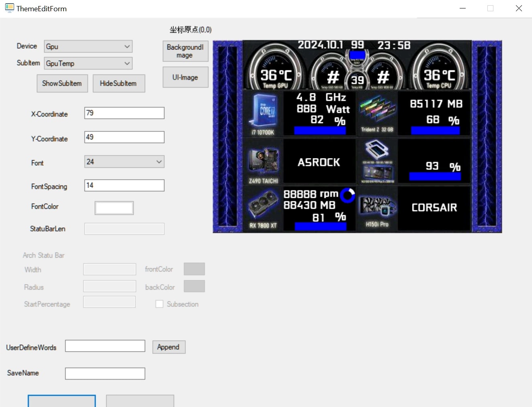Screen dimensions: 532x407
Task: Click the ASROCK label in preview
Action: [x=319, y=162]
